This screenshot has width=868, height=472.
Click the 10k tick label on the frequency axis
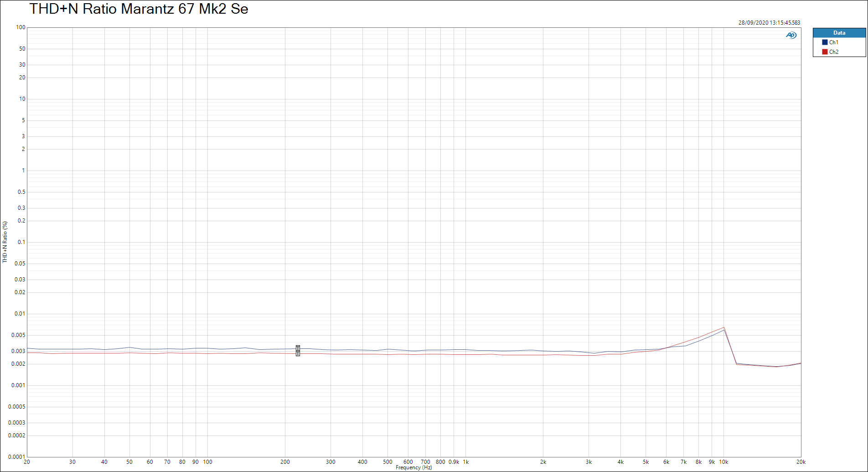(x=723, y=462)
